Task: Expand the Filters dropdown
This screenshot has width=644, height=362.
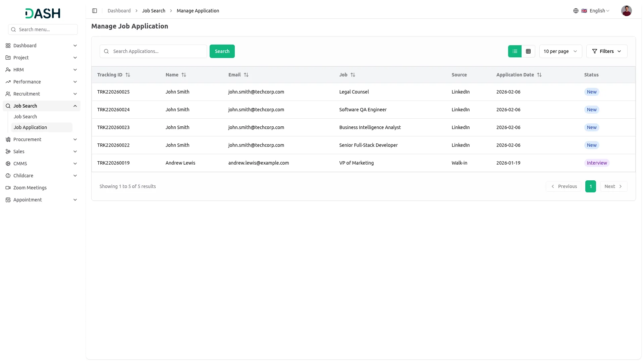Action: click(606, 51)
